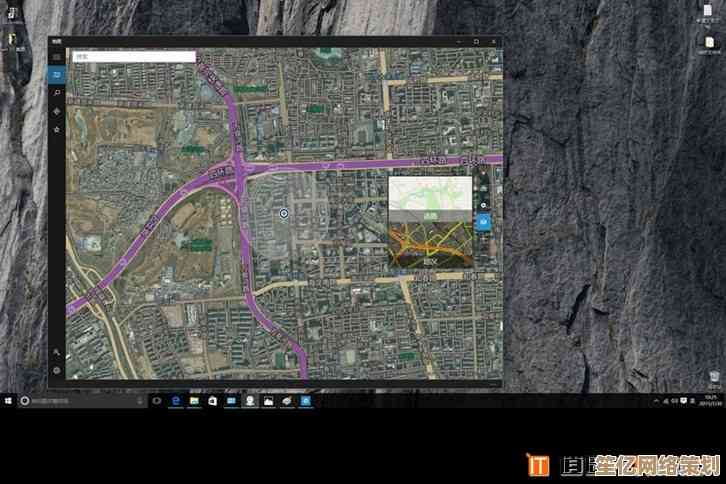
Task: Select the Map view sidebar icon
Action: pos(57,75)
